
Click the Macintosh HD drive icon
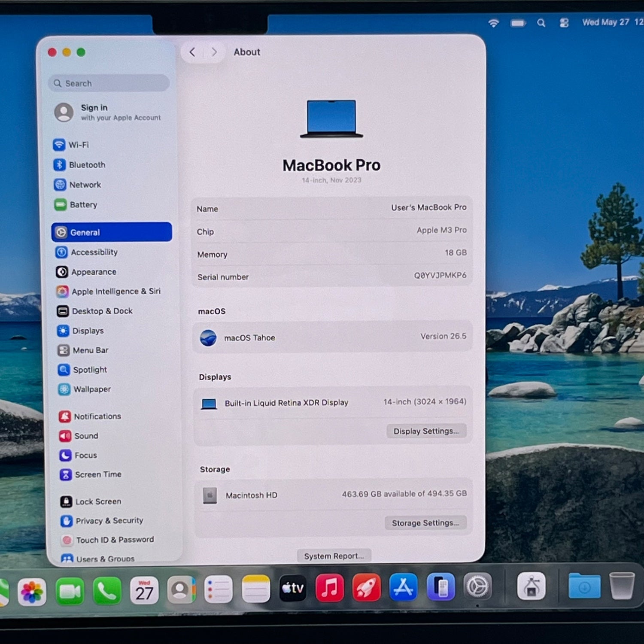click(210, 495)
